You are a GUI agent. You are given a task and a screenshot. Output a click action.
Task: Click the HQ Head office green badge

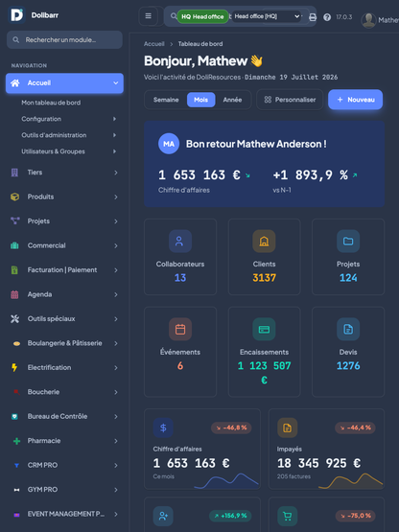[x=202, y=16]
